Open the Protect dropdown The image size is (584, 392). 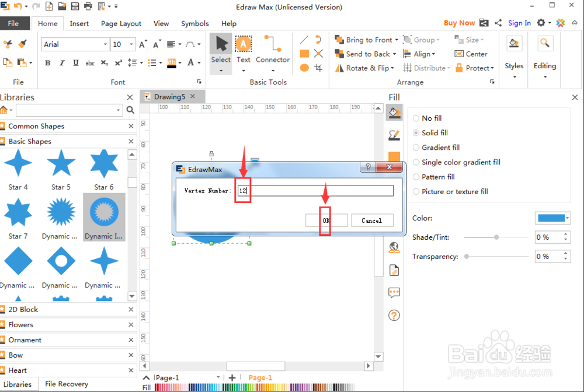point(474,68)
